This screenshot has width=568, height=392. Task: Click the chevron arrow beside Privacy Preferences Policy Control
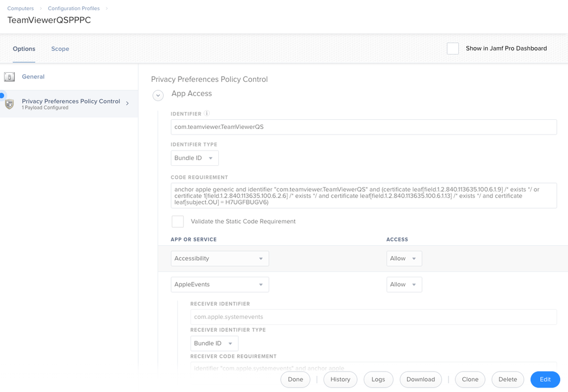tap(127, 103)
